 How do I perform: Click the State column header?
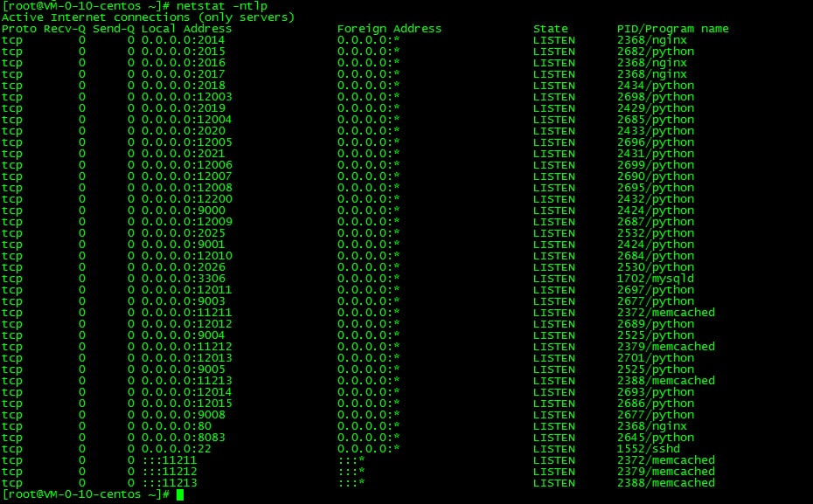click(551, 29)
